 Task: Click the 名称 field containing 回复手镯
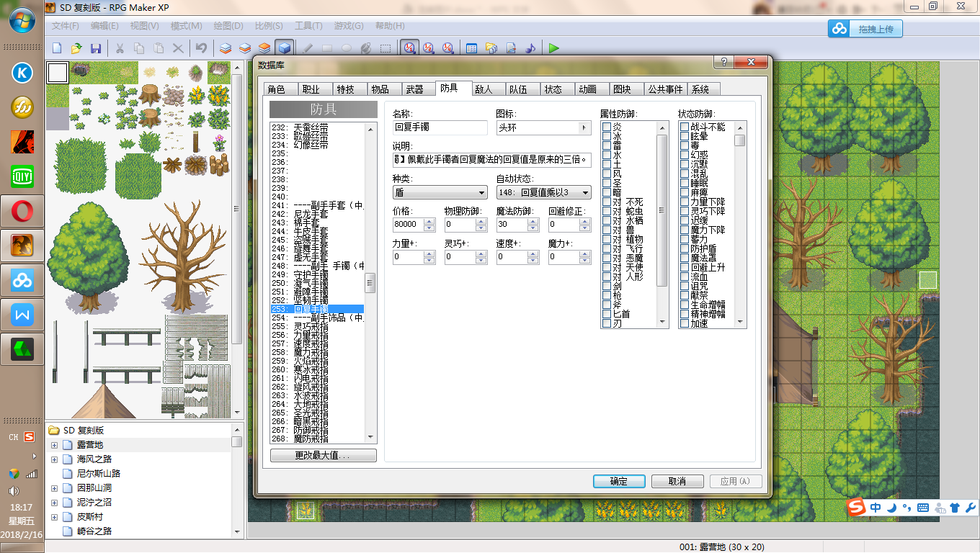440,127
